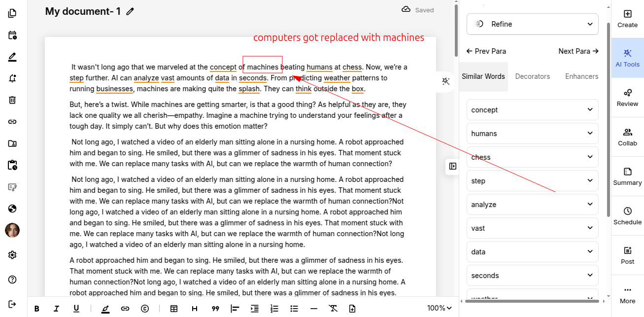This screenshot has height=317, width=644.
Task: Insert a numbered list
Action: coord(274,309)
